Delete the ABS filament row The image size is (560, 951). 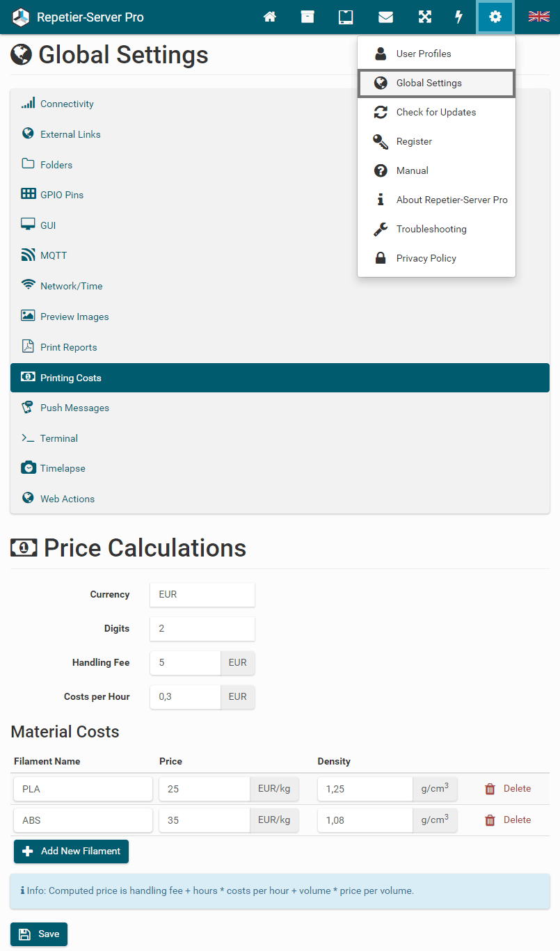pos(508,820)
